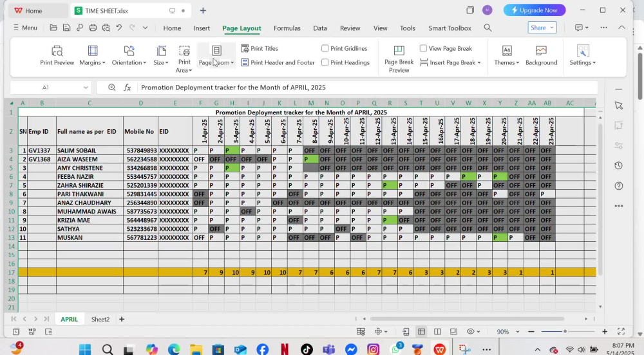Open the Background image option
This screenshot has width=644, height=355.
tap(541, 55)
